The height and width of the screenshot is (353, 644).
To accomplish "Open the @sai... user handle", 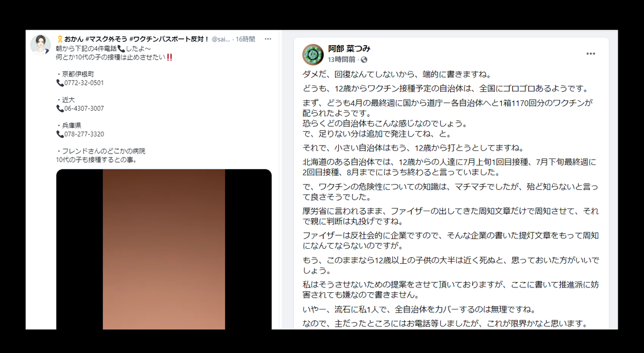I will (221, 39).
